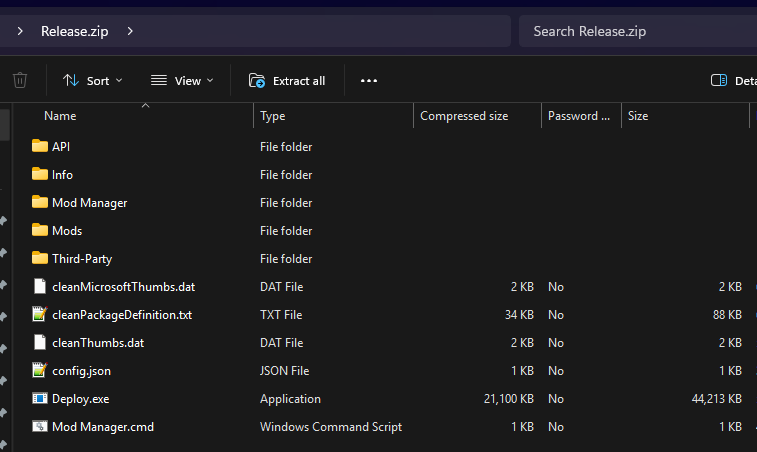Toggle the Details pane button
This screenshot has width=757, height=452.
(732, 80)
